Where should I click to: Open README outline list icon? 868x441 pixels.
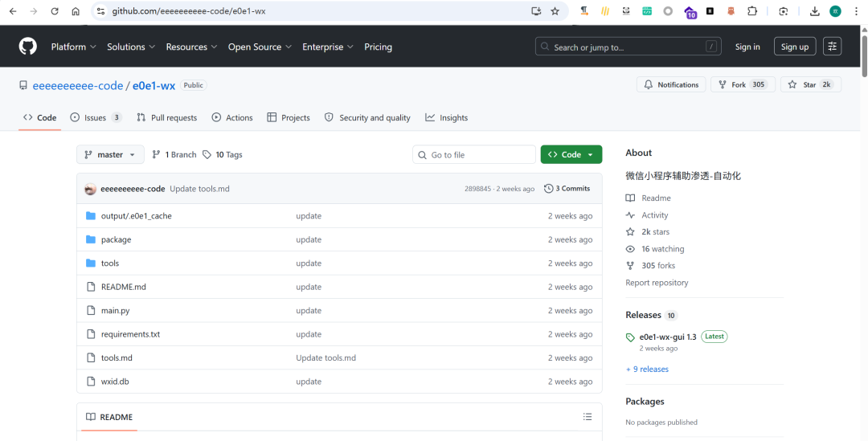point(588,417)
